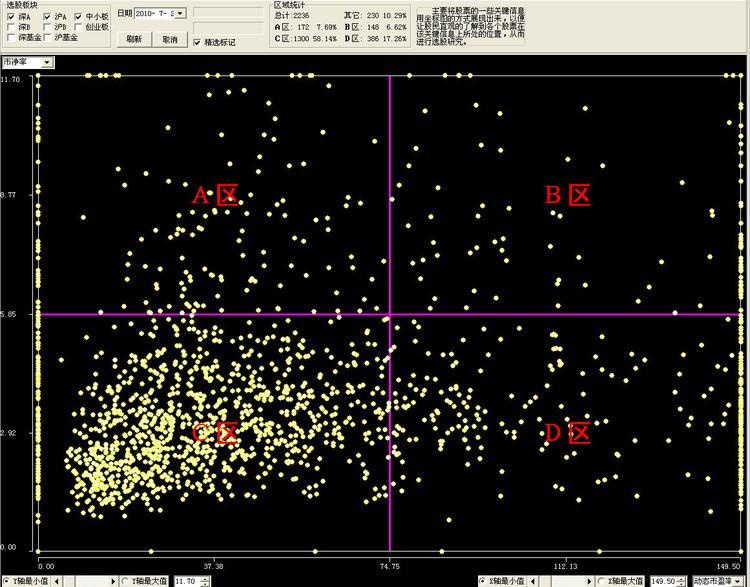This screenshot has height=587, width=750.
Task: Open the 日期 date dropdown
Action: tap(181, 14)
